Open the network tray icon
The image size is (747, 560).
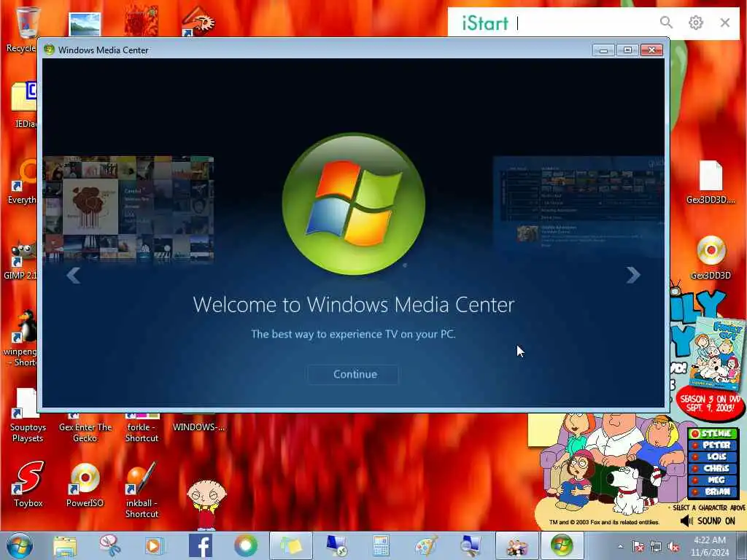click(x=656, y=547)
